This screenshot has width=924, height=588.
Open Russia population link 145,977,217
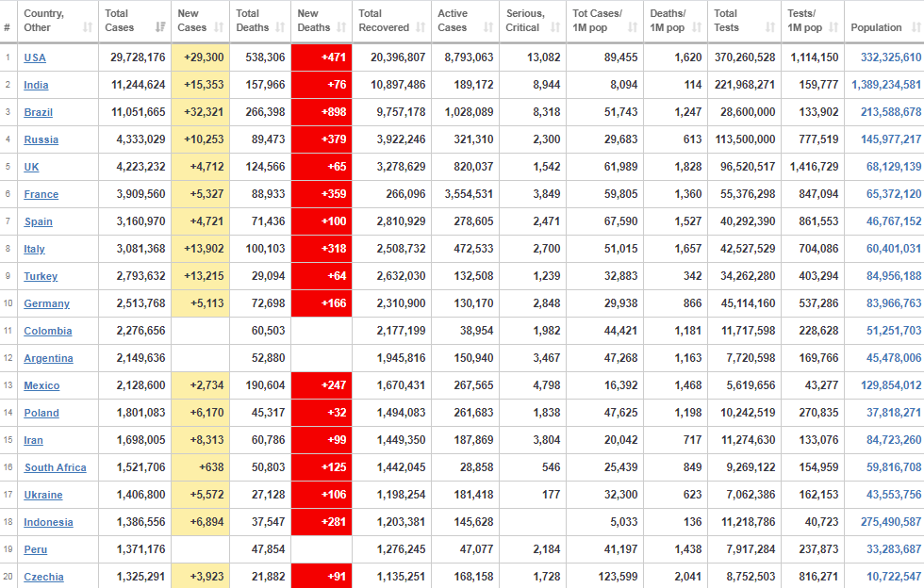coord(891,139)
